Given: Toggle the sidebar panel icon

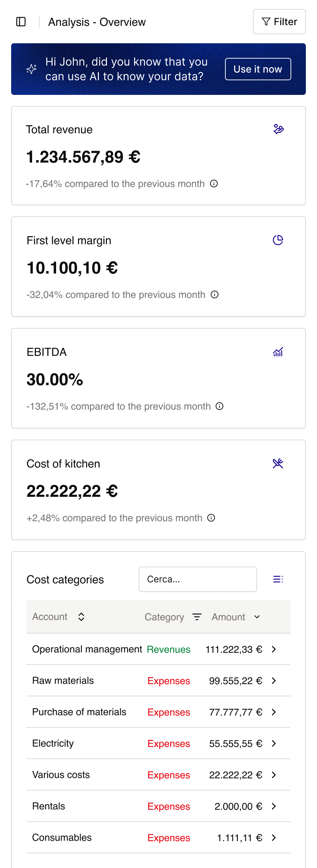Looking at the screenshot, I should pos(21,22).
